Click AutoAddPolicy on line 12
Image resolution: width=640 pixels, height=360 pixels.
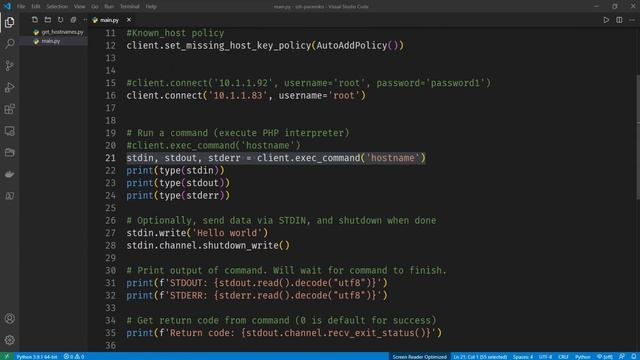coord(352,46)
